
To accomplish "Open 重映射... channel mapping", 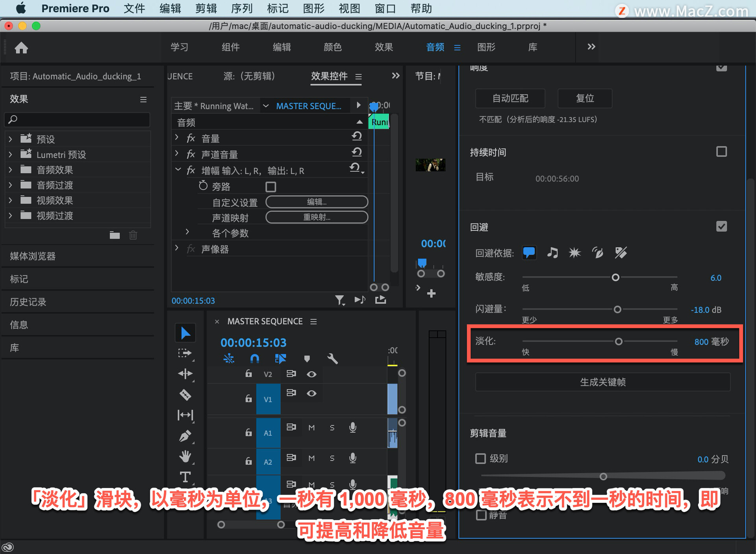I will (x=317, y=217).
